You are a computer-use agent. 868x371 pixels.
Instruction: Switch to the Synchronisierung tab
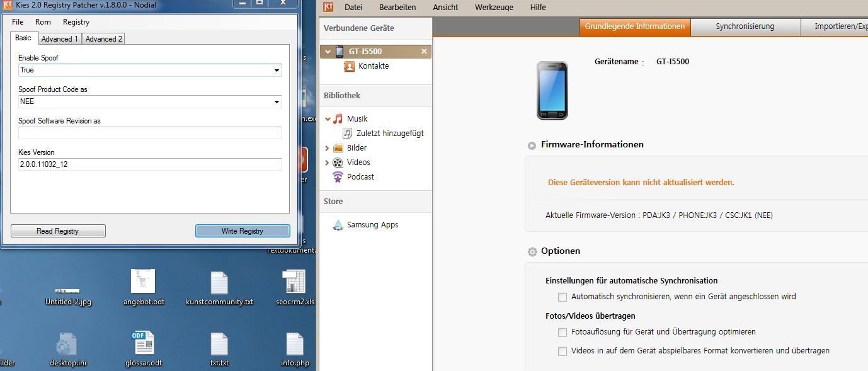pyautogui.click(x=745, y=27)
